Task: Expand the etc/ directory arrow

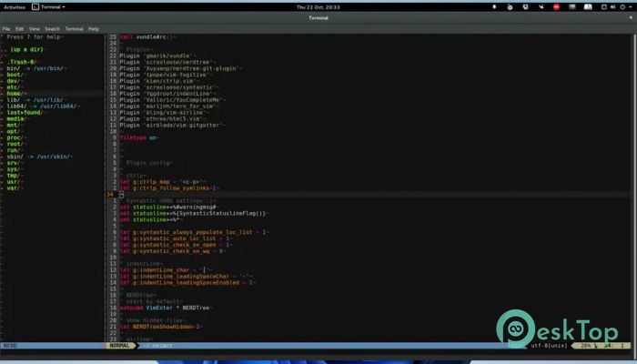Action: 2,87
